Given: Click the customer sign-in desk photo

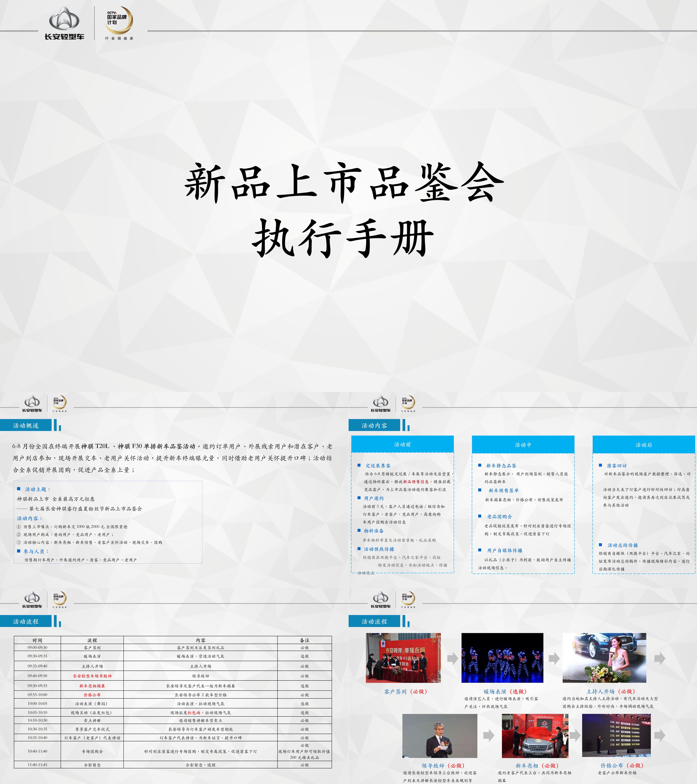Looking at the screenshot, I should click(x=403, y=658).
